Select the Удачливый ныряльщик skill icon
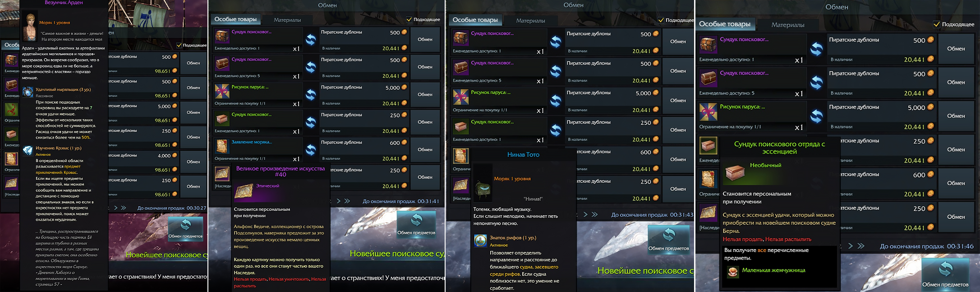The image size is (980, 292). [28, 92]
